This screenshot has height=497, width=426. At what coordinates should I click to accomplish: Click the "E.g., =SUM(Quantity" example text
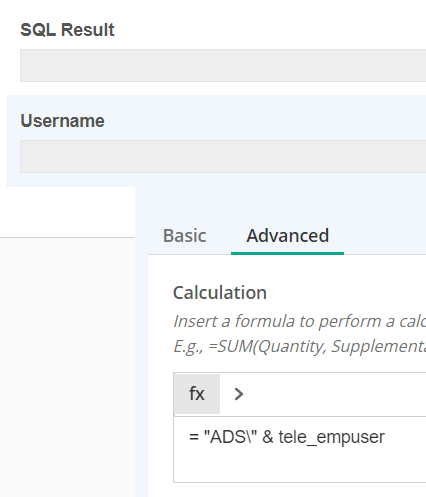(x=299, y=346)
